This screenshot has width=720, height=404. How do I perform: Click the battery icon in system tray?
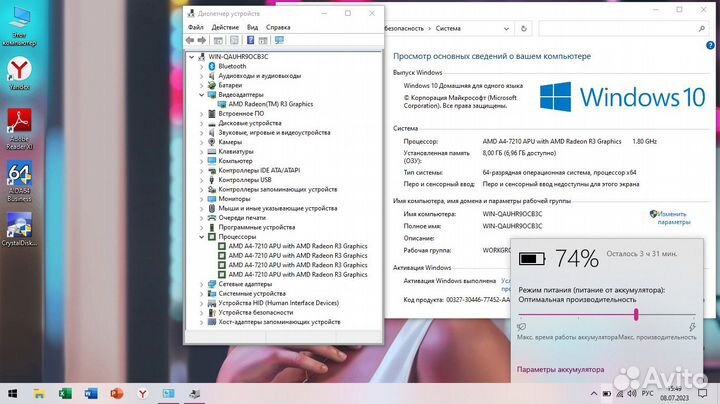click(x=607, y=394)
